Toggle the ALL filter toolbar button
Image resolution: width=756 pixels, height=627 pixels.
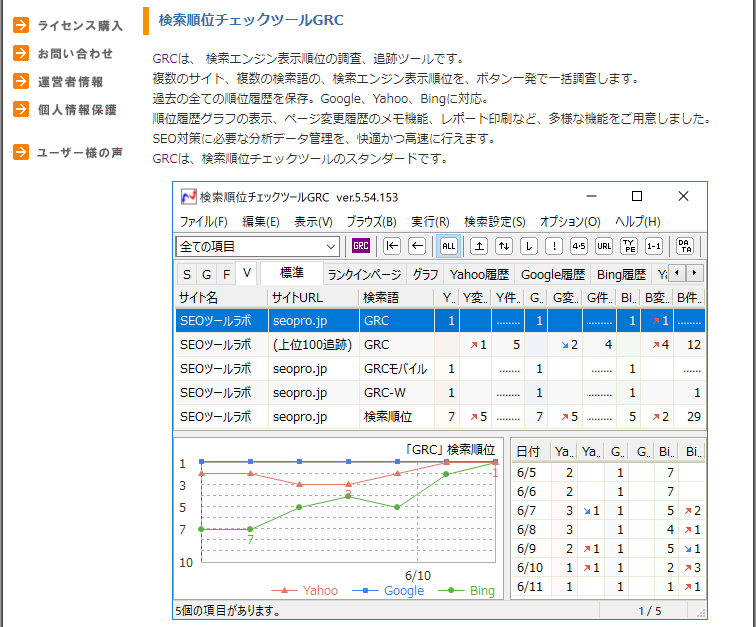[449, 246]
